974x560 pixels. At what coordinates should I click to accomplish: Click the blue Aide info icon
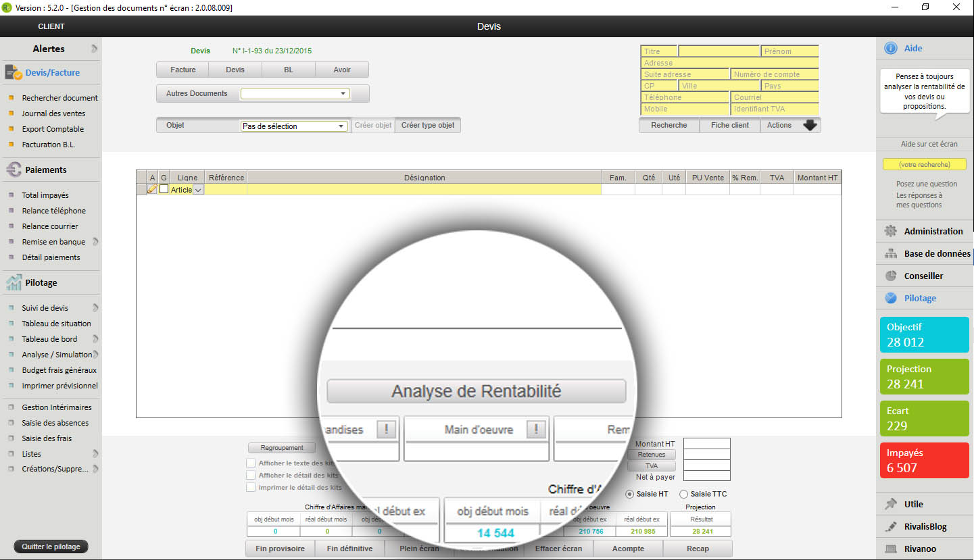891,48
